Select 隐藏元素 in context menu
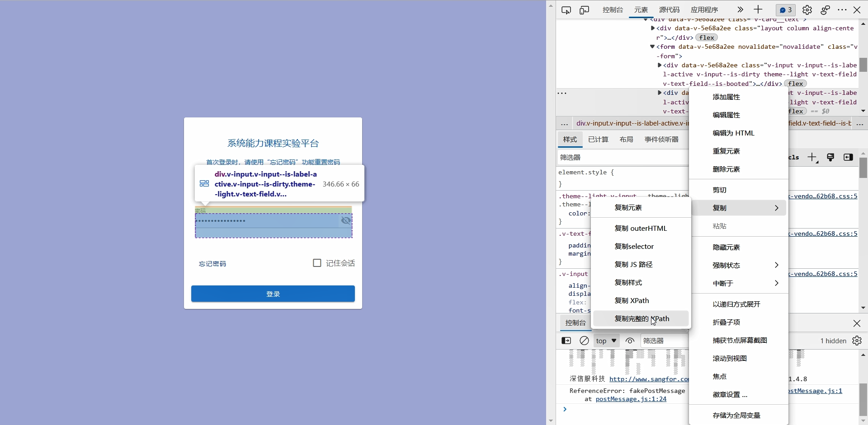The height and width of the screenshot is (425, 868). [x=739, y=247]
